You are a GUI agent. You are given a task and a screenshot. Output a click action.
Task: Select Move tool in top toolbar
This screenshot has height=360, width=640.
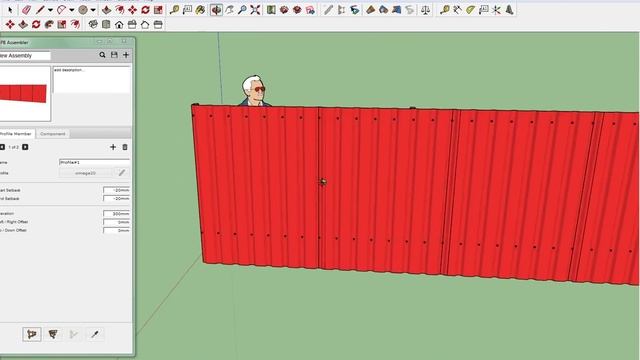[x=133, y=10]
